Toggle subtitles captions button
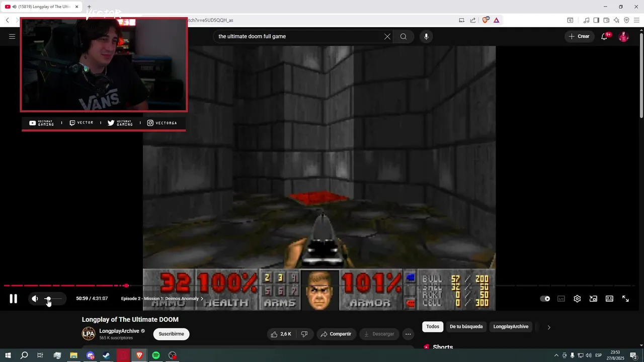 point(561,299)
